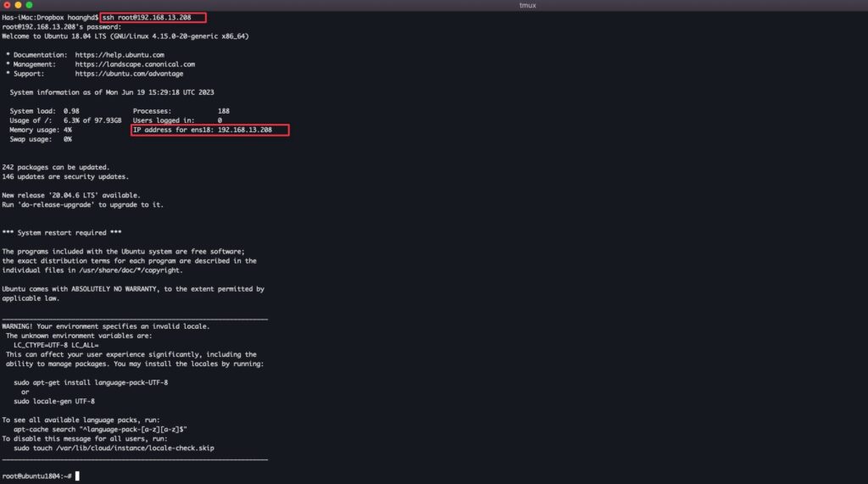Click the 242 packages can be updated line
868x484 pixels.
coord(56,167)
